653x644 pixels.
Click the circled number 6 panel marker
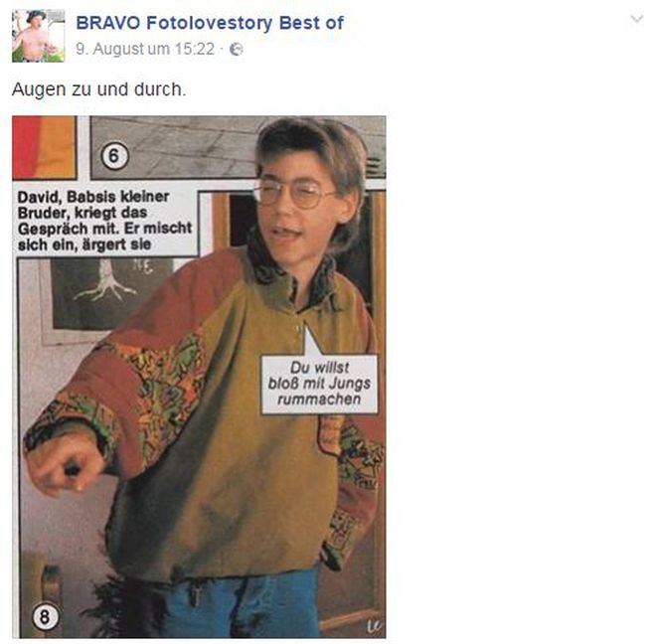point(114,156)
